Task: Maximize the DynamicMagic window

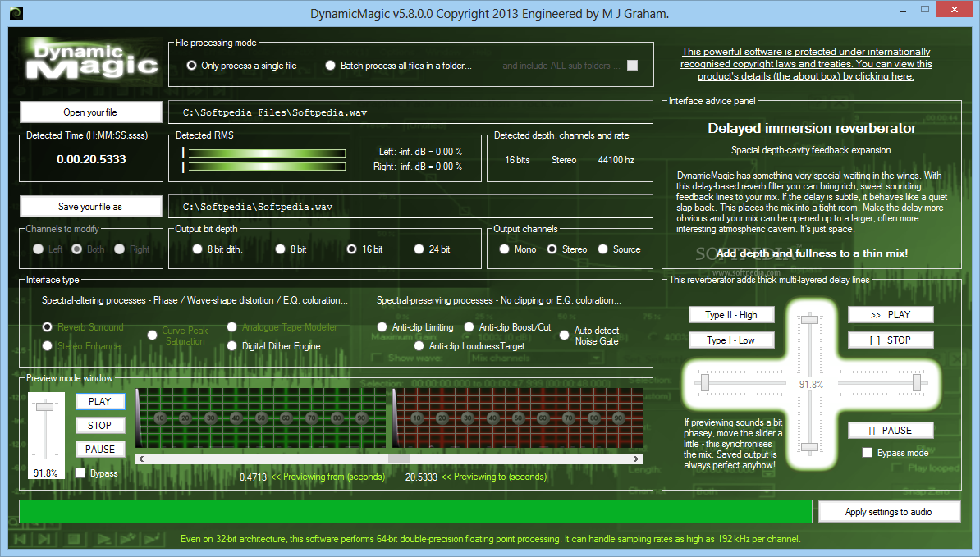Action: [x=925, y=9]
